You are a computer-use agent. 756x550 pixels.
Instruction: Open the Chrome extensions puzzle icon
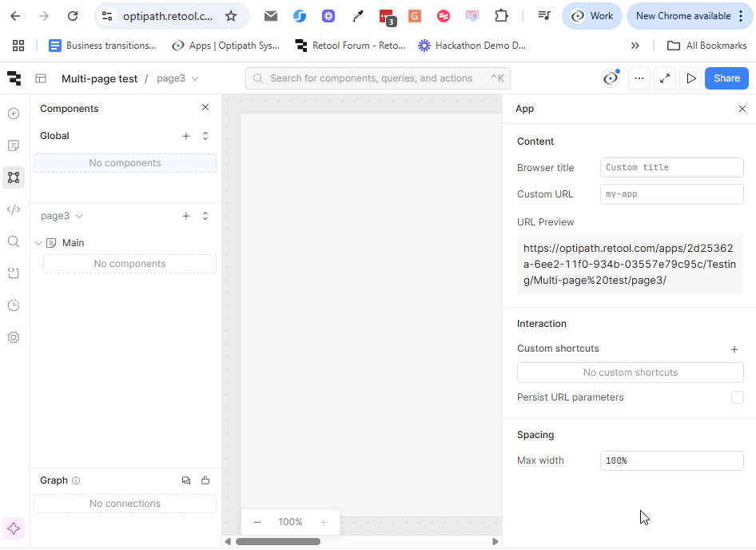pyautogui.click(x=501, y=16)
